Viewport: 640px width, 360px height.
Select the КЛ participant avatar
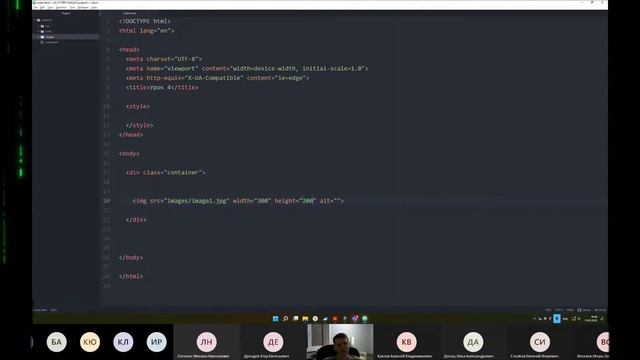(x=123, y=342)
